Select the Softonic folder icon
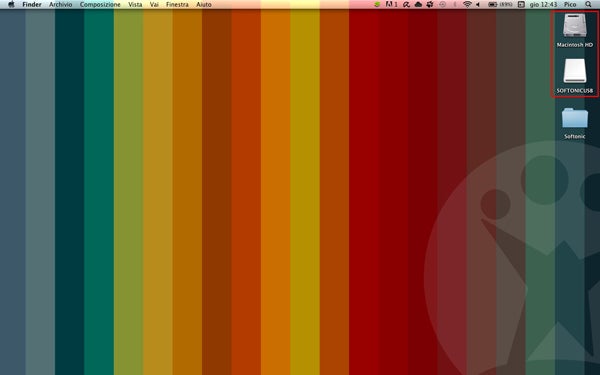Screen dimensions: 600x375 pos(575,118)
